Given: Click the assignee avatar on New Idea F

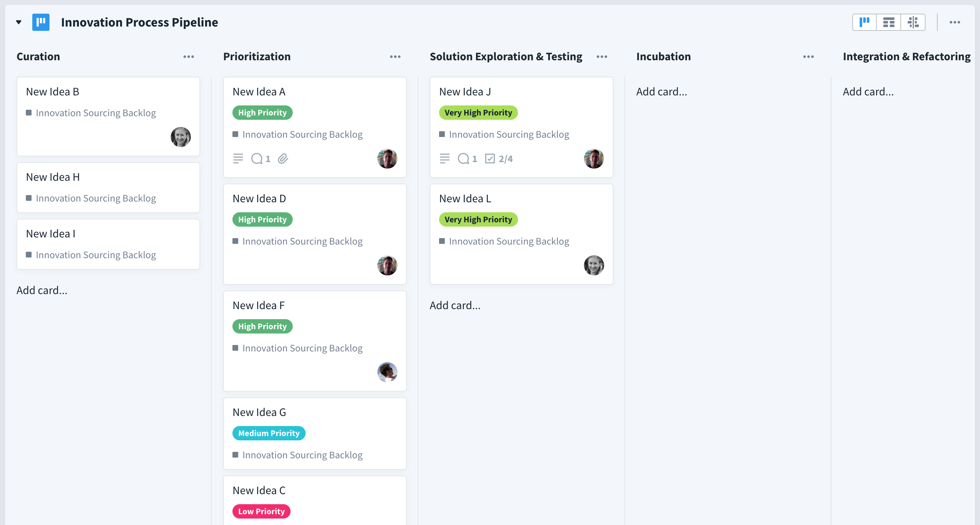Looking at the screenshot, I should 387,372.
